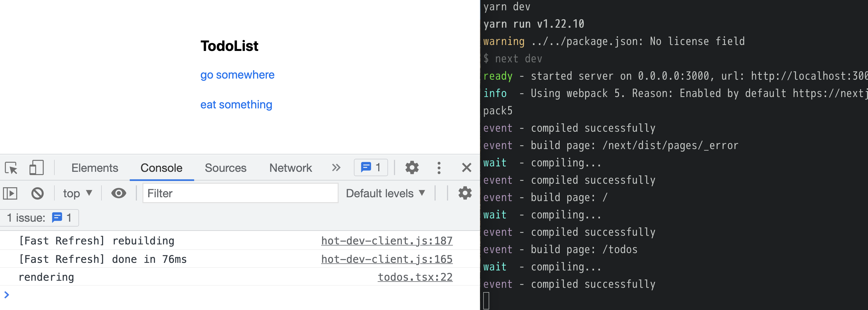Open DevTools settings gear icon
The width and height of the screenshot is (868, 310).
tap(412, 168)
